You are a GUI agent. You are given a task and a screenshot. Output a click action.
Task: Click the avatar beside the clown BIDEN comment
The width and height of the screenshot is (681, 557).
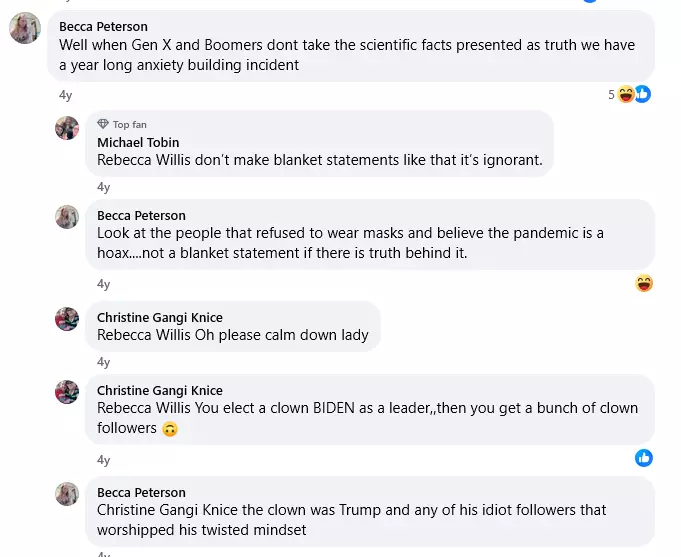coord(67,392)
